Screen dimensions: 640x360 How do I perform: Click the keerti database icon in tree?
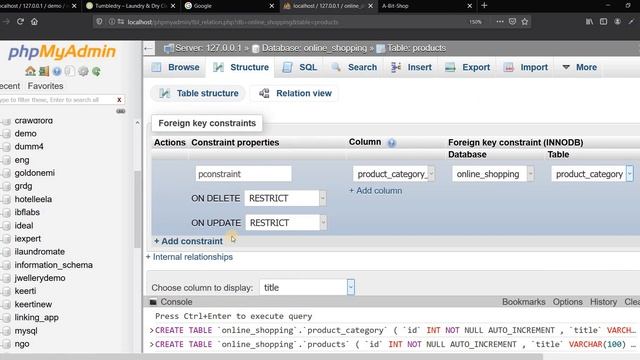tap(6, 291)
